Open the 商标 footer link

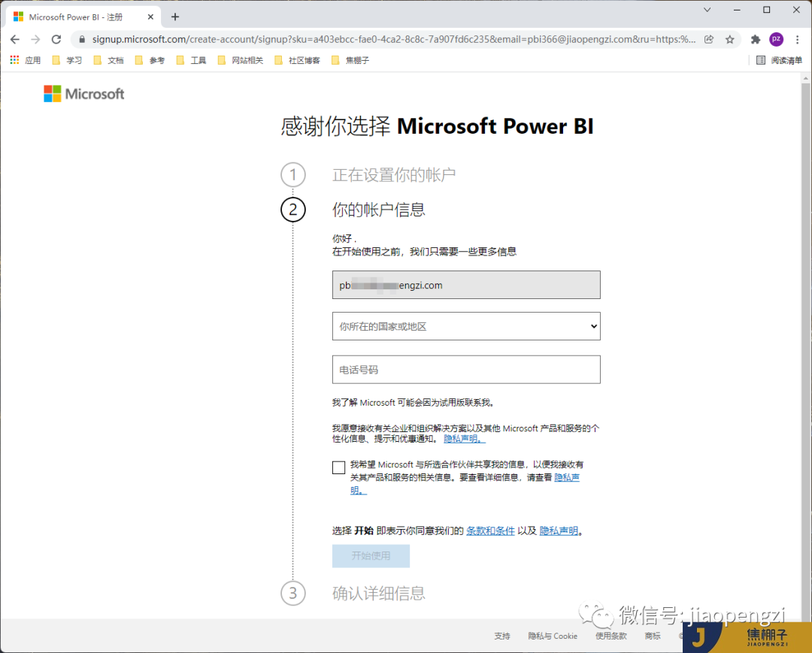tap(653, 636)
